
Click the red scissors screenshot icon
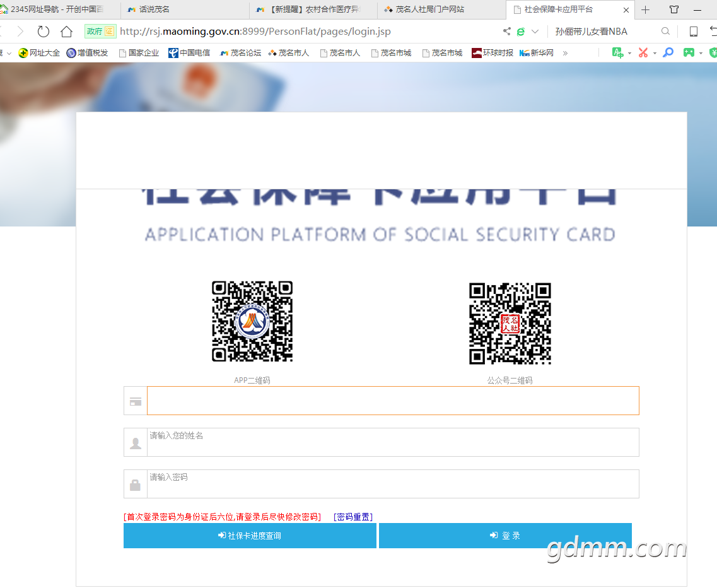(x=643, y=52)
